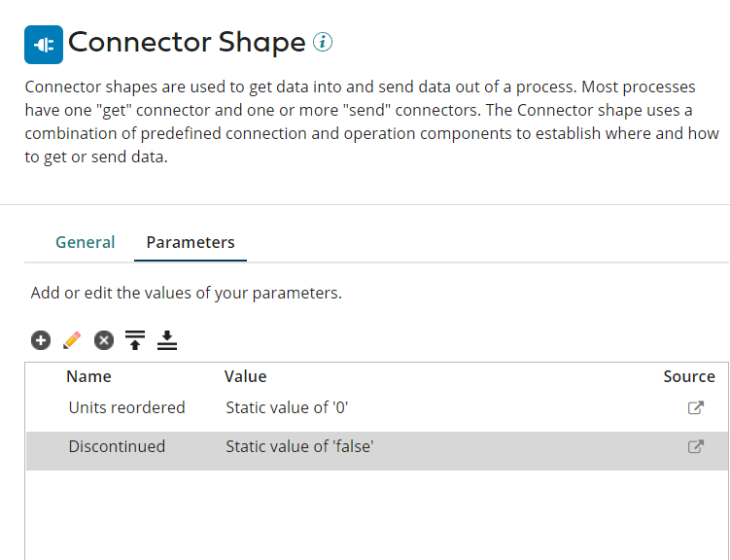Select the Discontinued parameter row
The image size is (730, 560).
[117, 447]
